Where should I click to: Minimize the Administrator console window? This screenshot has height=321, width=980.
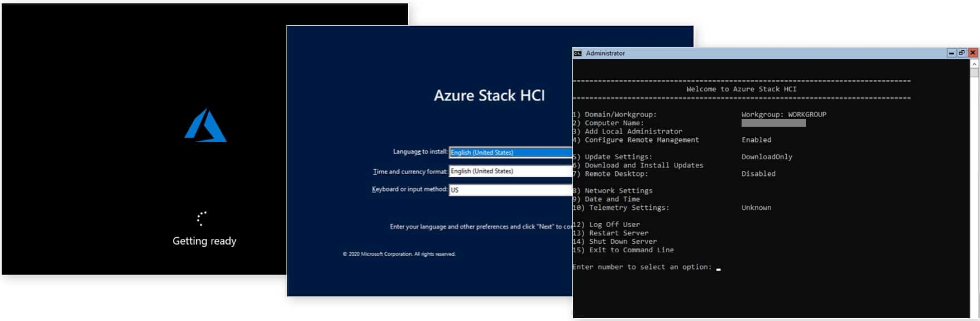(x=952, y=53)
